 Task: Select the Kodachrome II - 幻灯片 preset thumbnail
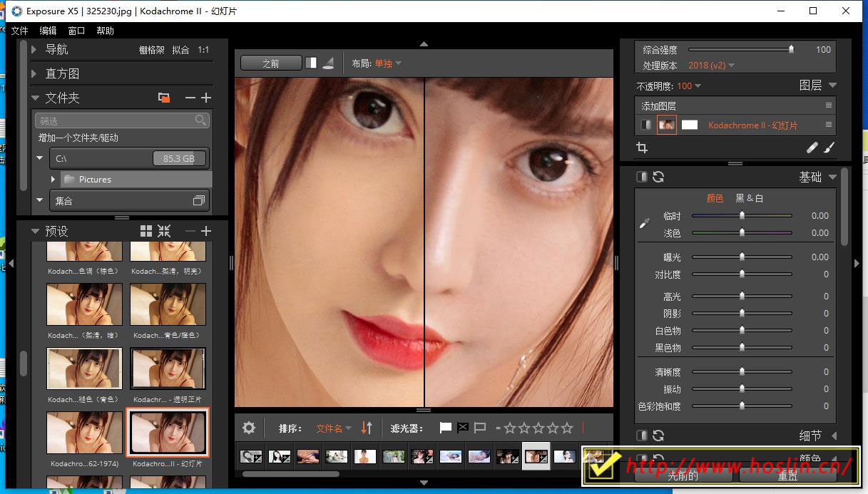tap(168, 432)
